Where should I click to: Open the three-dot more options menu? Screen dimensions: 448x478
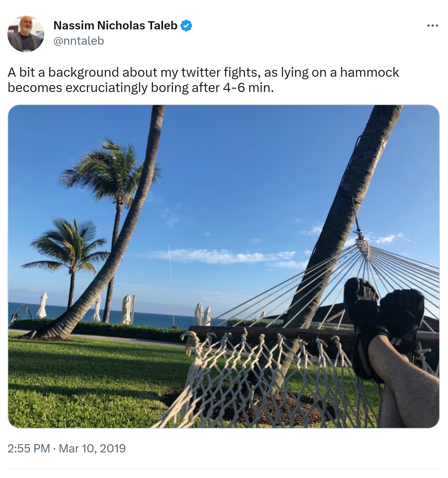[432, 26]
